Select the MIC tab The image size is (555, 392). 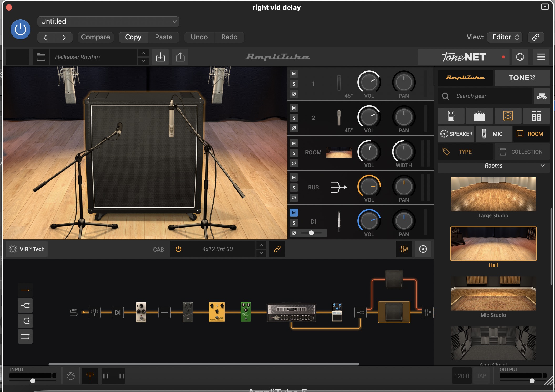coord(493,134)
